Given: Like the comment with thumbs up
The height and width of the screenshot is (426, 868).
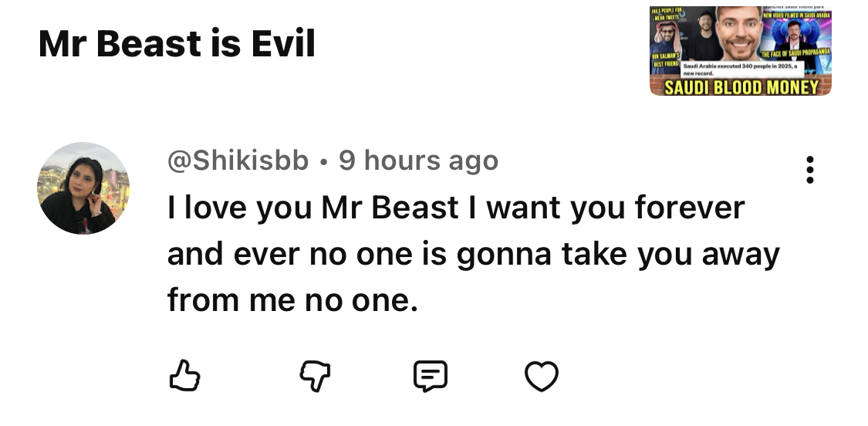Looking at the screenshot, I should pos(184,376).
